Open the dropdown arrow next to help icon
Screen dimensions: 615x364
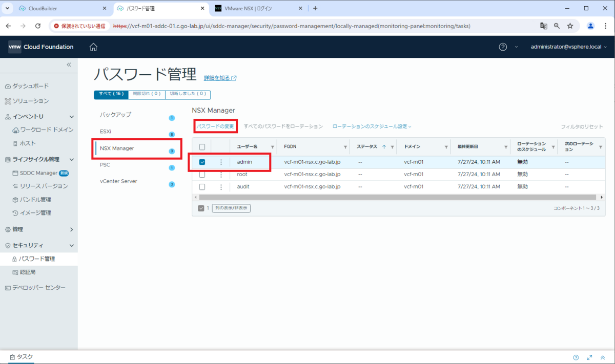click(516, 47)
